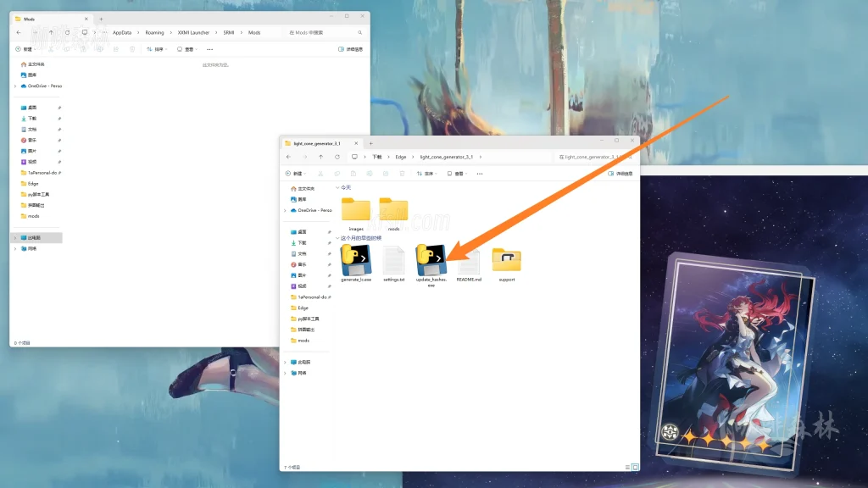Click the refresh icon in light_cone_generator window
Screen dimensions: 868x488
point(337,157)
